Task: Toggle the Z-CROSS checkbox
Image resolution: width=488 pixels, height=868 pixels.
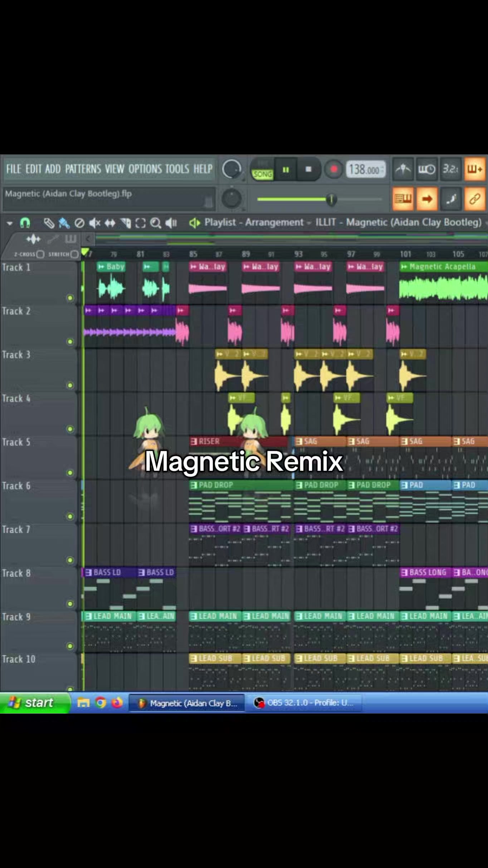Action: tap(40, 254)
